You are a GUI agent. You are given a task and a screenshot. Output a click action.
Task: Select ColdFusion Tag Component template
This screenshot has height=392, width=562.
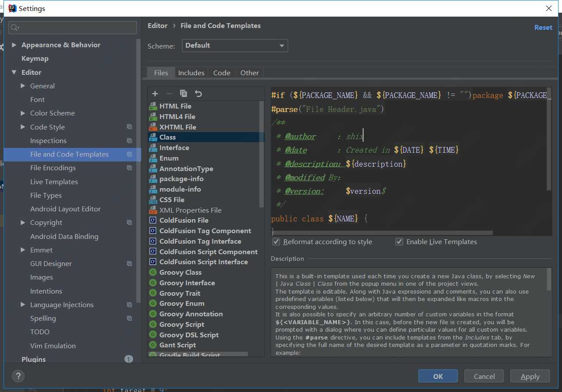point(205,231)
